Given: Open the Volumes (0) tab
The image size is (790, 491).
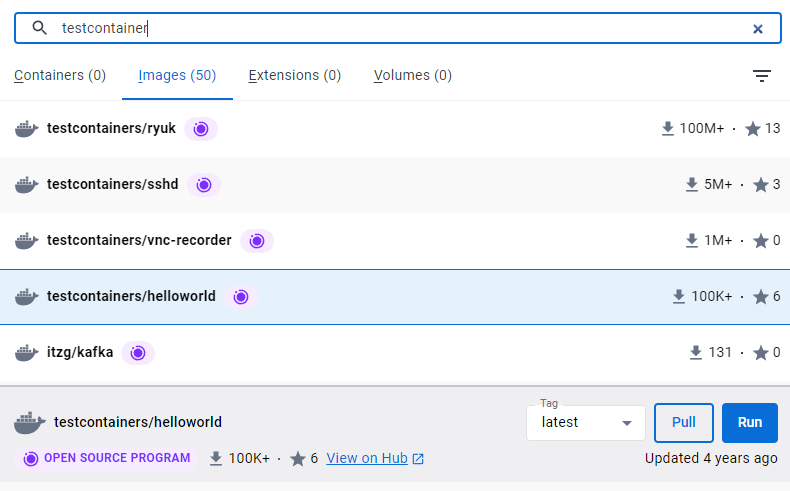Looking at the screenshot, I should point(413,75).
